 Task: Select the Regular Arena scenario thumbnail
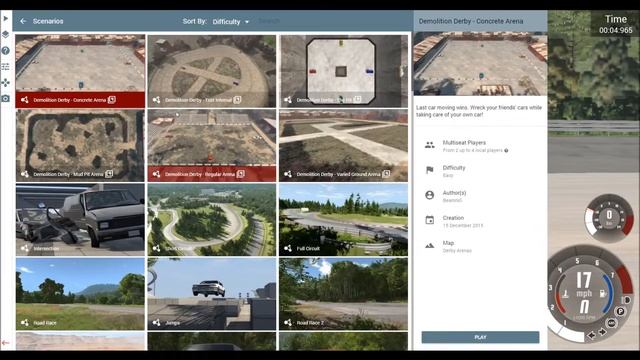point(212,145)
